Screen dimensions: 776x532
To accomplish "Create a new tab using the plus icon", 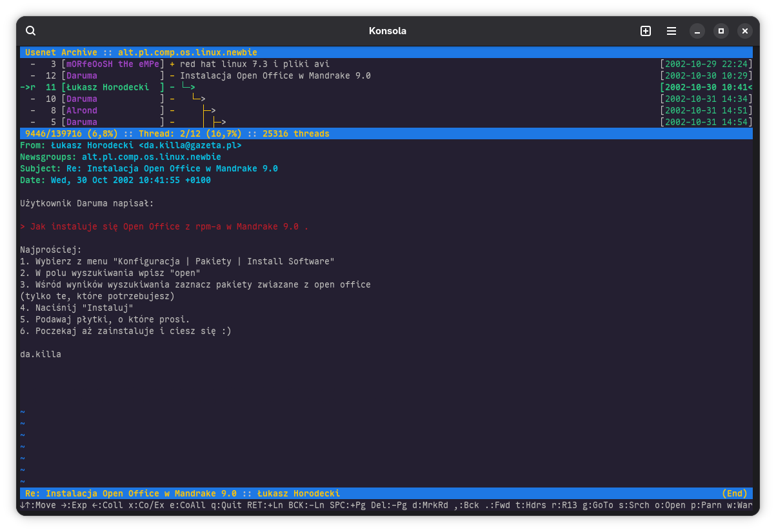I will coord(644,30).
